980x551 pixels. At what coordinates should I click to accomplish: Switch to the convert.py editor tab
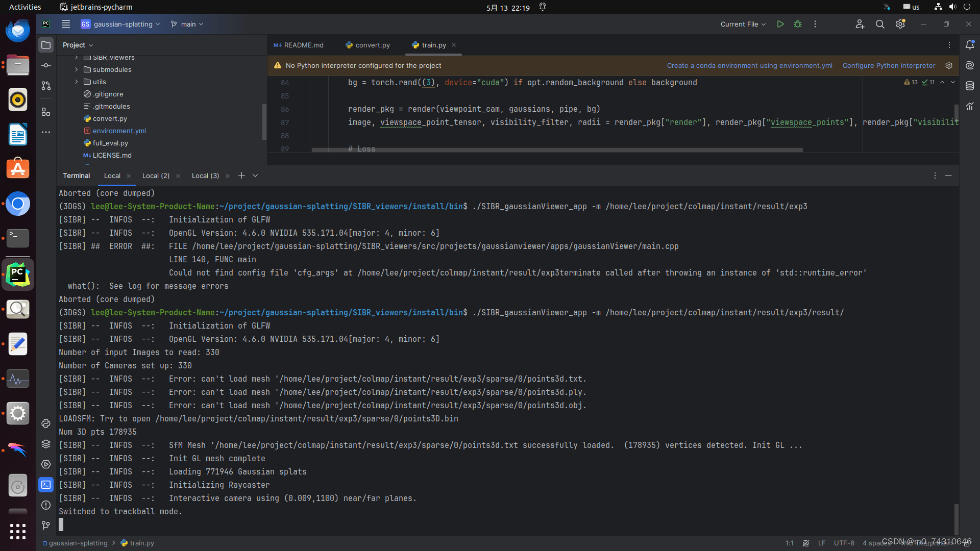pos(367,45)
